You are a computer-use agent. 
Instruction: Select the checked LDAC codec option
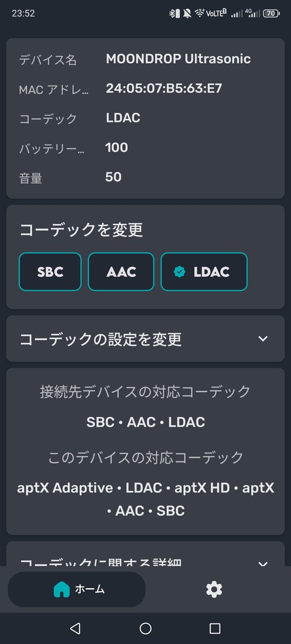click(x=204, y=271)
